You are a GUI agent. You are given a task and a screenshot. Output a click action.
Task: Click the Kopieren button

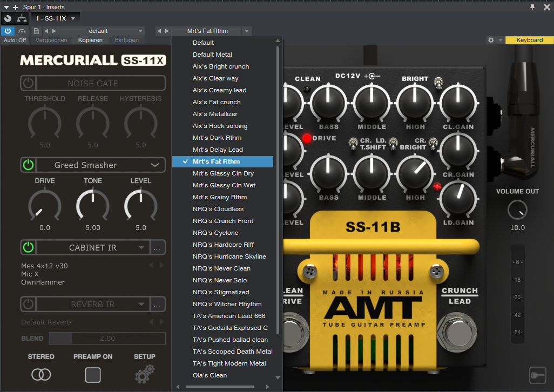(90, 40)
